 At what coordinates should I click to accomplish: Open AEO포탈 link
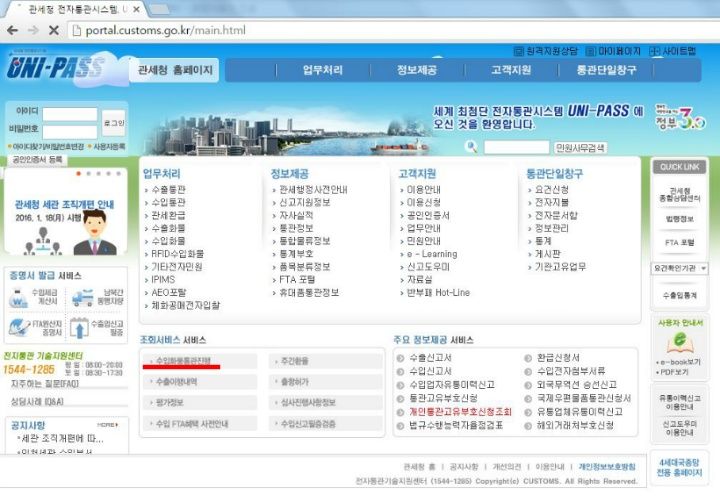click(169, 293)
